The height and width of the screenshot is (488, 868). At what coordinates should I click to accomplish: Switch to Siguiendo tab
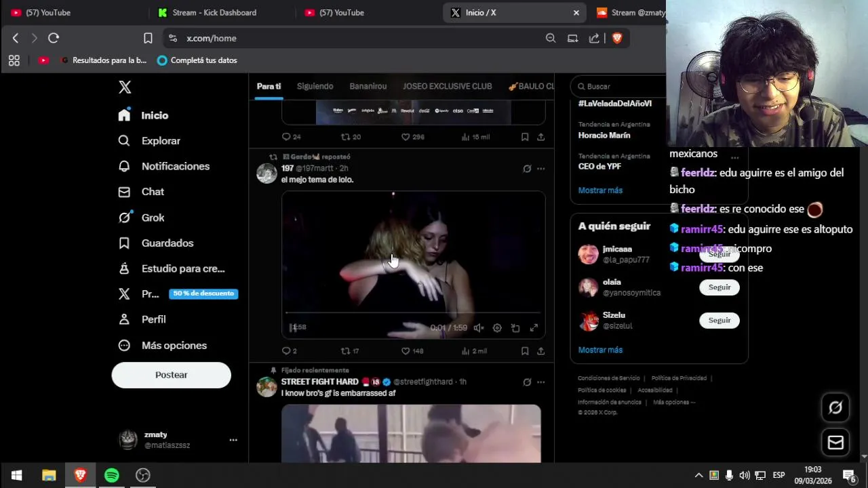[315, 87]
